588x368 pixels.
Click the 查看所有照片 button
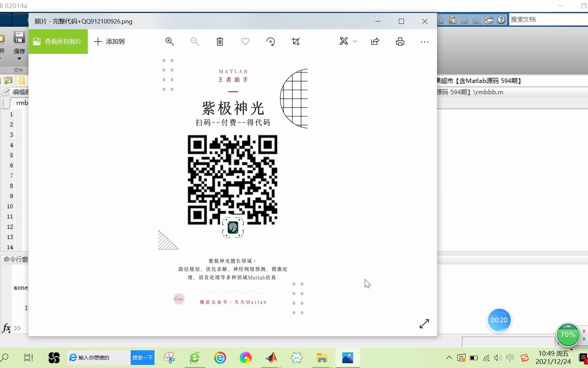pyautogui.click(x=58, y=42)
